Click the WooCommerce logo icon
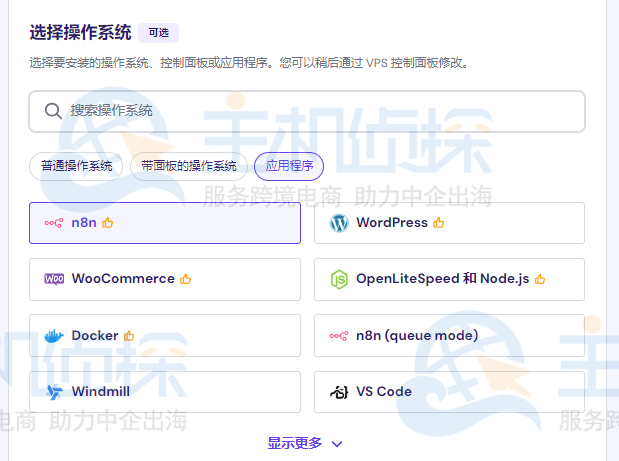Screen dimensions: 619x461 (54, 279)
